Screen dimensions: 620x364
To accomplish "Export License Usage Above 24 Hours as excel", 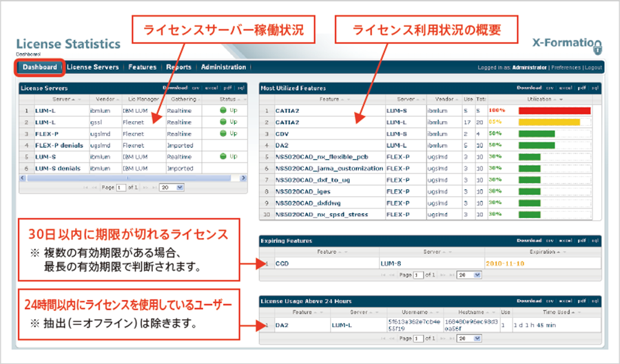I will (x=566, y=301).
